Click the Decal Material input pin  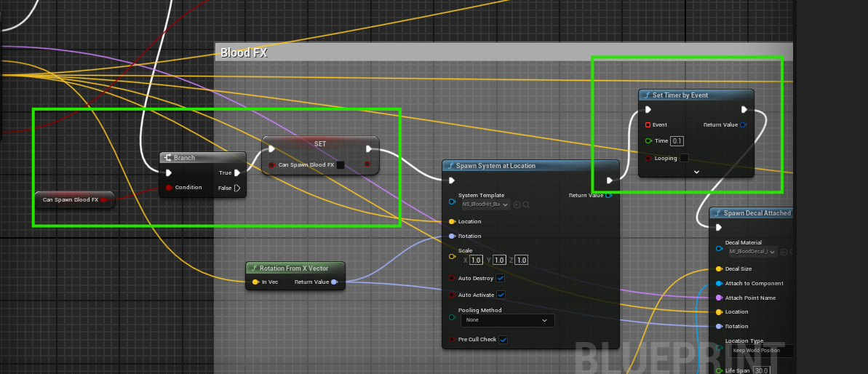(719, 248)
